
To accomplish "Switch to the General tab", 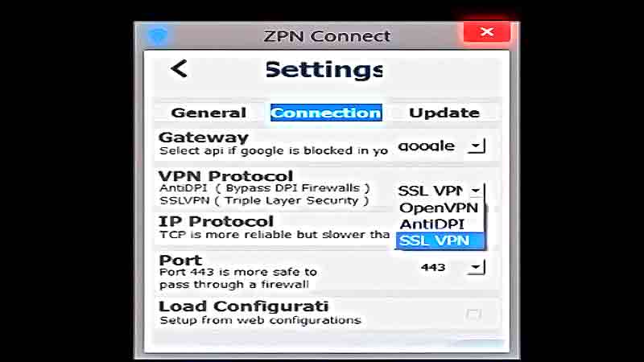I will click(x=208, y=113).
